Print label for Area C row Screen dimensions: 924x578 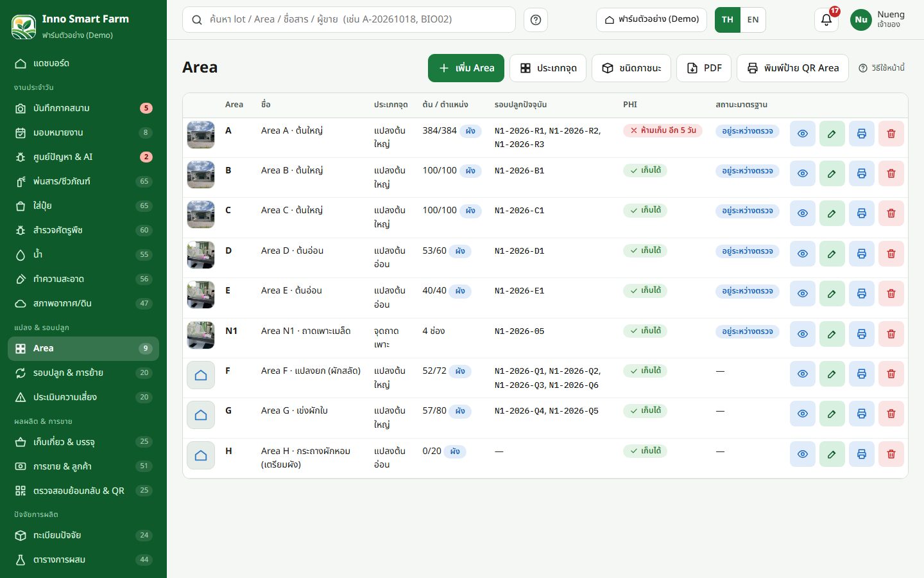(x=862, y=213)
